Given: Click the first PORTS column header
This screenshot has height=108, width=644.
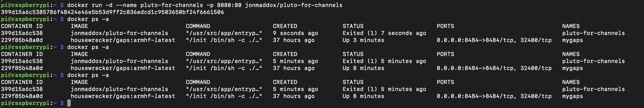Looking at the screenshot, I should pos(445,26).
